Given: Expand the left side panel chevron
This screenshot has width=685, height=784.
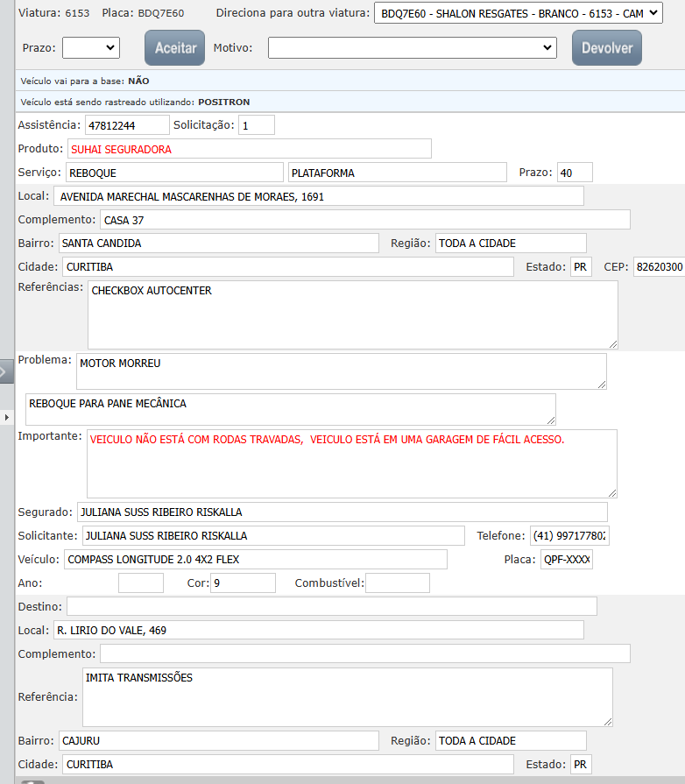Looking at the screenshot, I should click(x=5, y=371).
